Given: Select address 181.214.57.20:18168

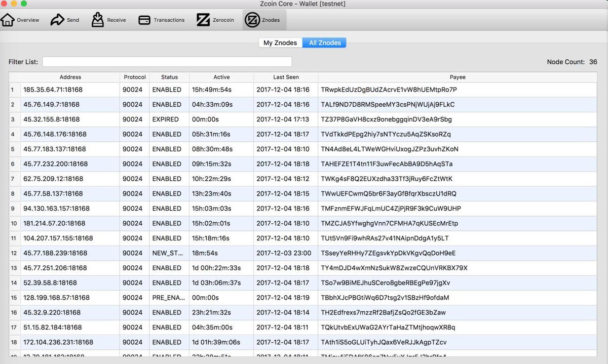Looking at the screenshot, I should 54,223.
